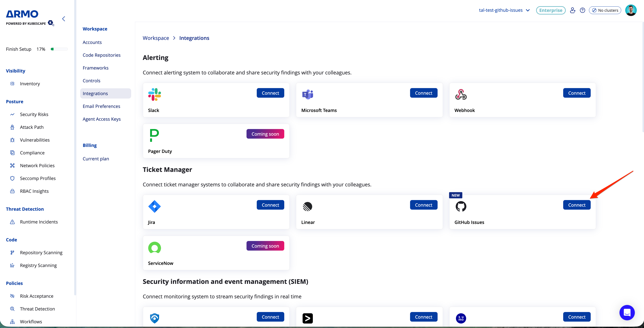644x328 pixels.
Task: Click the Finish Setup progress bar
Action: point(59,49)
